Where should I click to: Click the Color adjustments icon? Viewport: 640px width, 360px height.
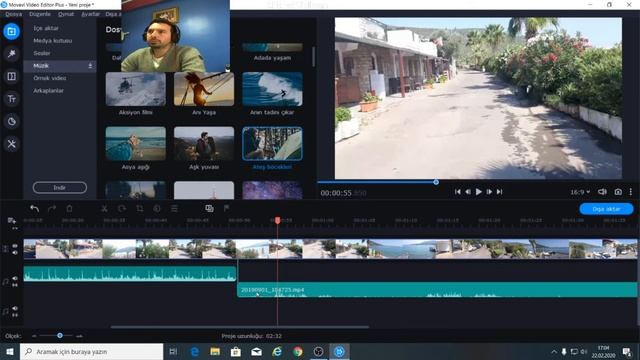click(x=157, y=209)
